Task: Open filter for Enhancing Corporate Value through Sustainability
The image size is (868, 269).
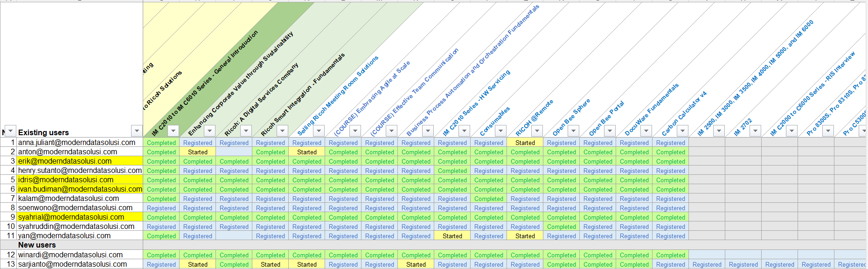Action: [209, 131]
